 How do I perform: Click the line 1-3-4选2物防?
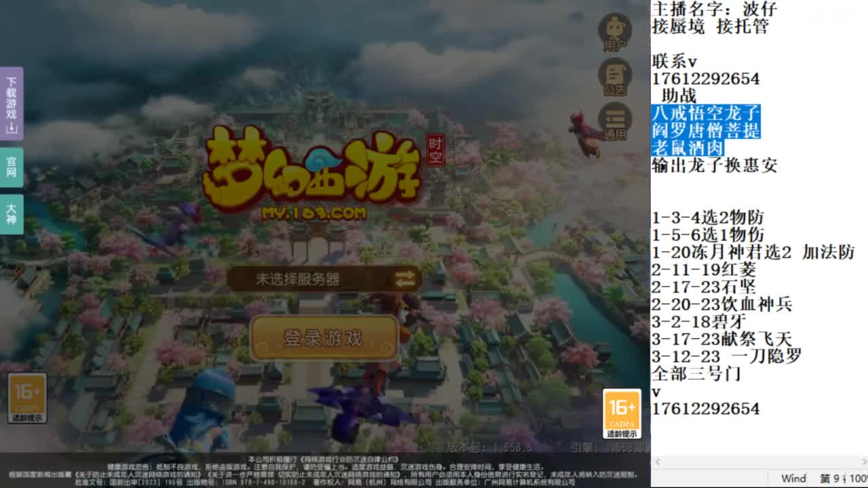tap(708, 218)
